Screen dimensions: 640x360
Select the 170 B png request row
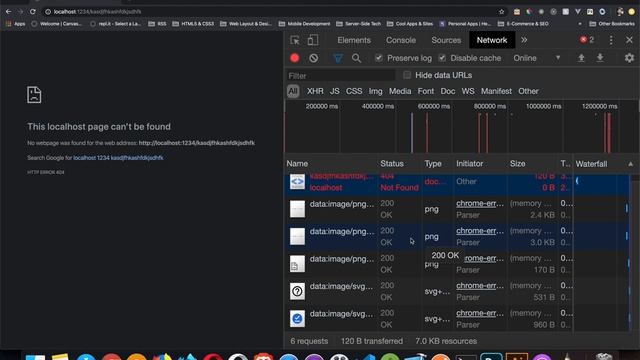457,264
